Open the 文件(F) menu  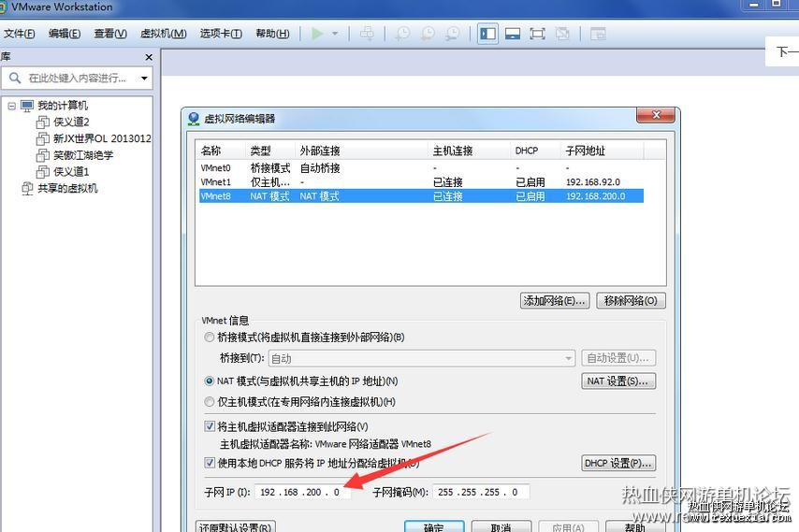coord(20,34)
